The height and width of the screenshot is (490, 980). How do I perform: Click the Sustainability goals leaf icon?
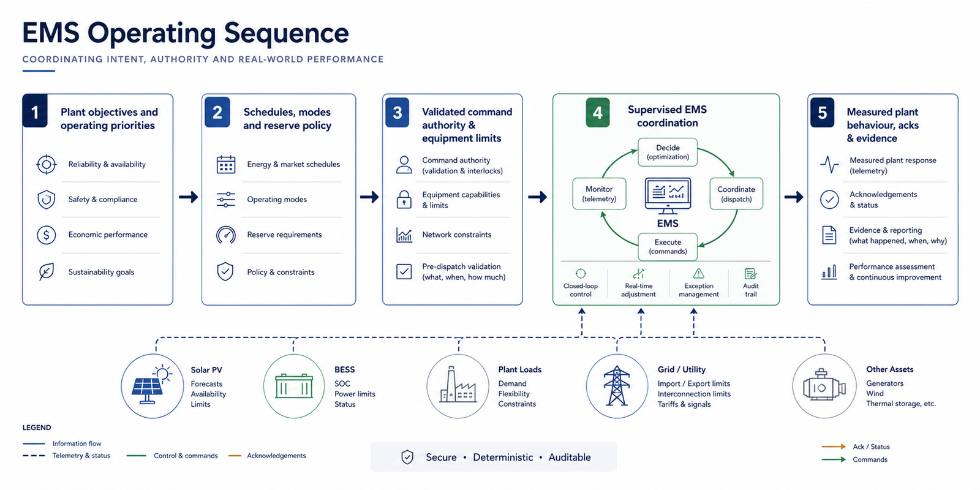[47, 271]
